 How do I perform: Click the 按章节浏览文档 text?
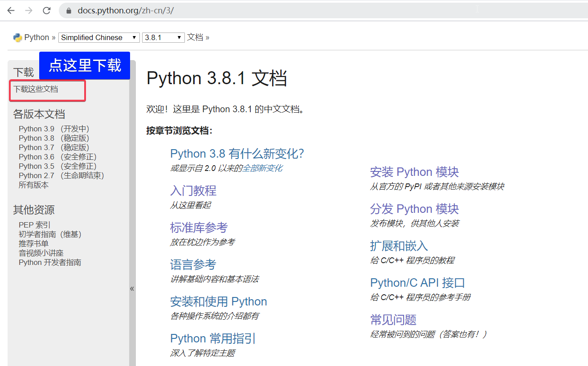coord(180,130)
